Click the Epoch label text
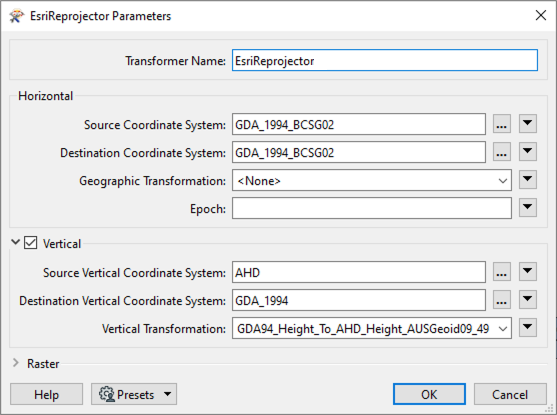This screenshot has height=415, width=557. (x=208, y=209)
